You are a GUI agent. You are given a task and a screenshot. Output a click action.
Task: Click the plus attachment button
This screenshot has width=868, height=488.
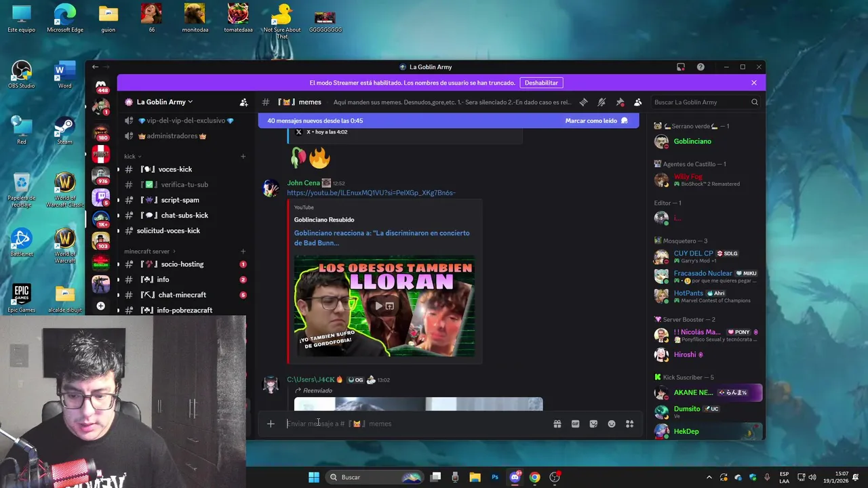click(271, 424)
